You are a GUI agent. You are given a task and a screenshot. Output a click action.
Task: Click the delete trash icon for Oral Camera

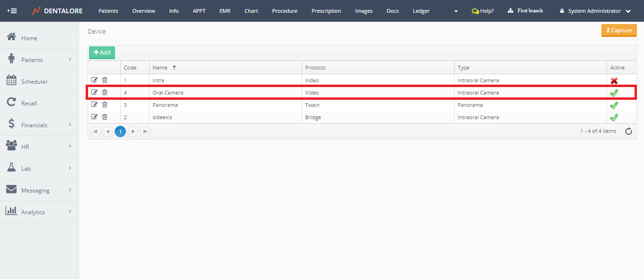pos(105,93)
